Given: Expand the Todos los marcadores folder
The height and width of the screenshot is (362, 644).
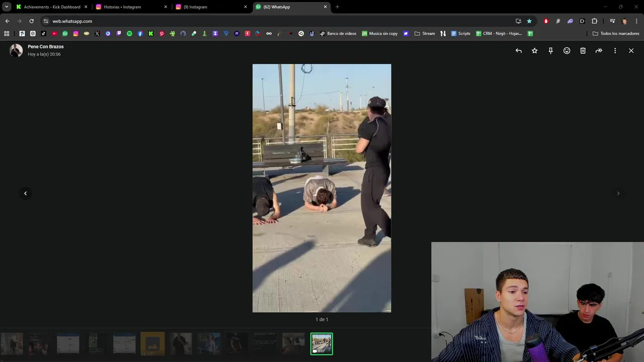Looking at the screenshot, I should [x=616, y=34].
